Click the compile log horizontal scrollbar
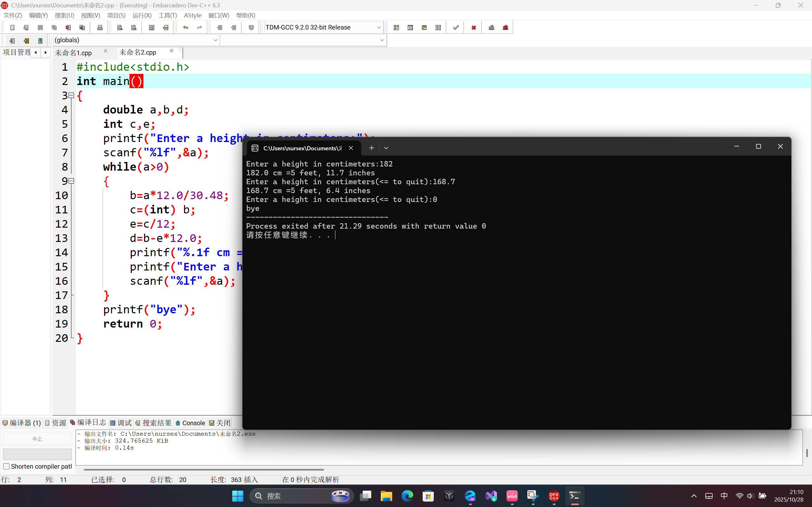The width and height of the screenshot is (812, 507). coord(203,470)
